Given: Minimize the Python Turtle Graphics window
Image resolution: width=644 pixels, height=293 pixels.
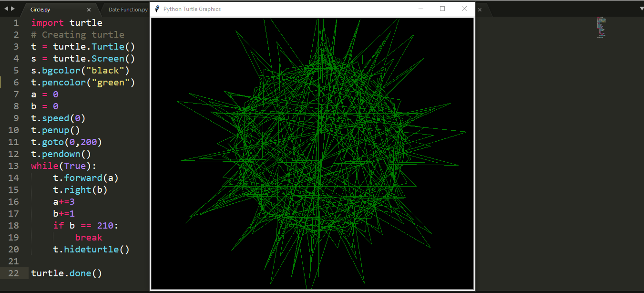Looking at the screenshot, I should (x=420, y=9).
